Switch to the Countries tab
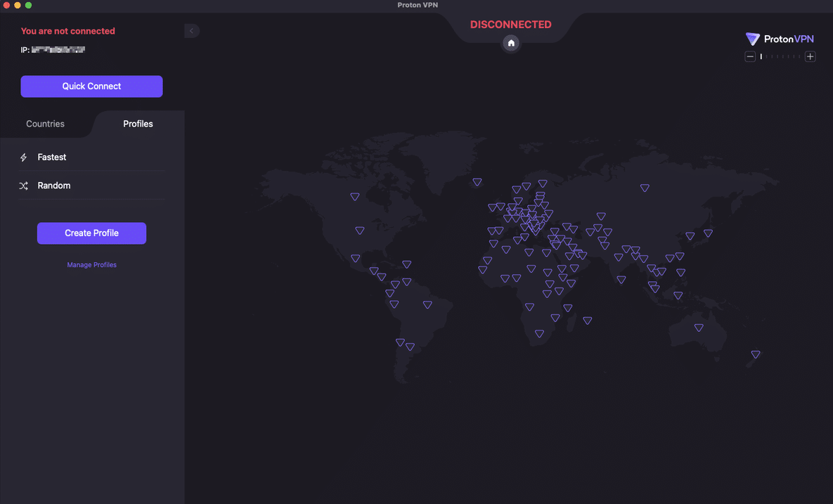The height and width of the screenshot is (504, 833). pyautogui.click(x=45, y=124)
